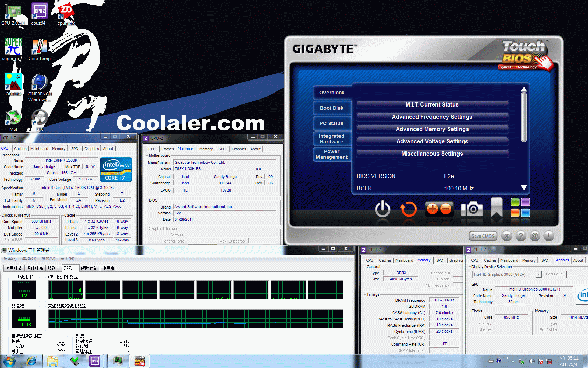Select the green color theme swatch
This screenshot has height=368, width=588.
pos(515,202)
